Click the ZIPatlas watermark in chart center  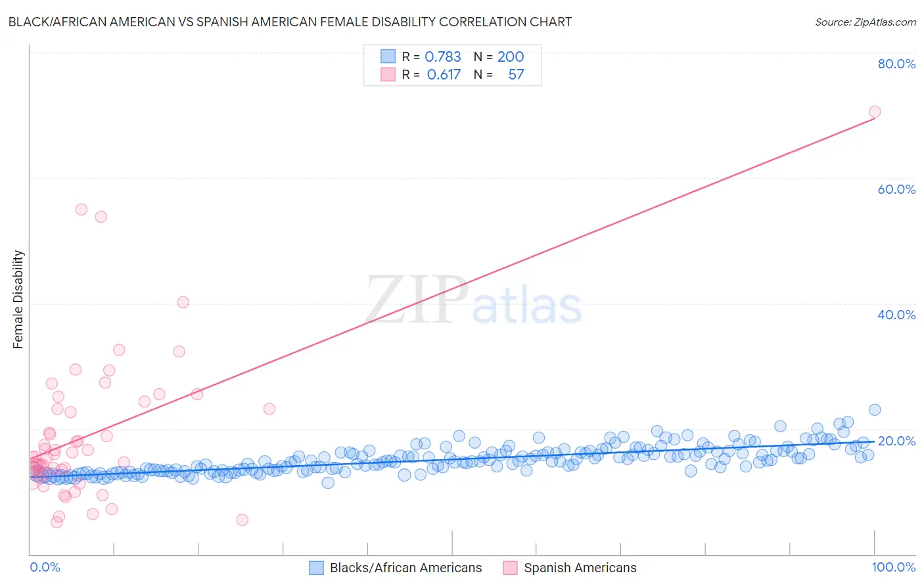click(474, 302)
